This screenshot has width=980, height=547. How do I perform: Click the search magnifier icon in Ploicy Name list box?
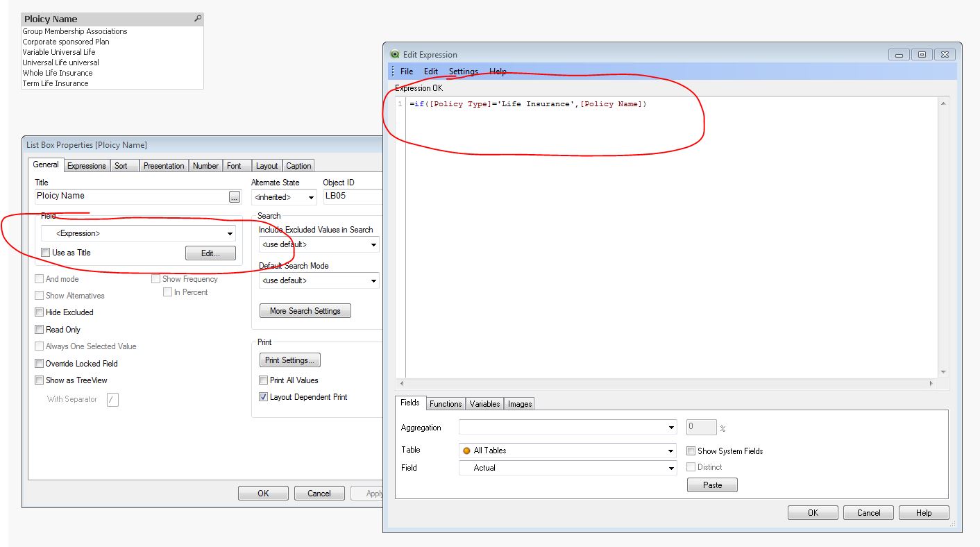[198, 19]
